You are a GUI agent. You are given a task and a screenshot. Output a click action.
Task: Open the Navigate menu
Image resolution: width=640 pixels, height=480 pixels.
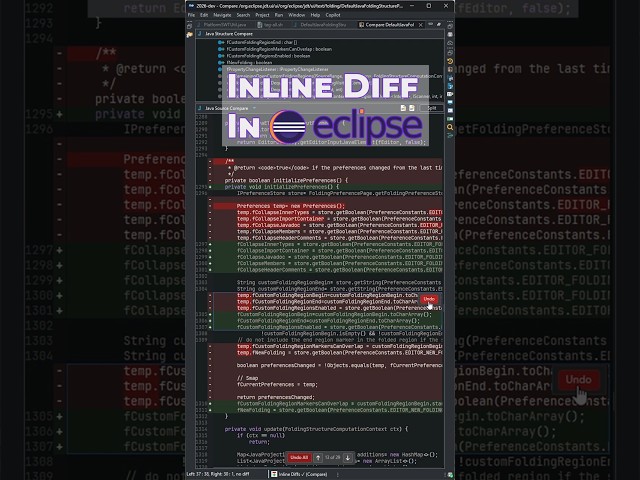pos(222,15)
